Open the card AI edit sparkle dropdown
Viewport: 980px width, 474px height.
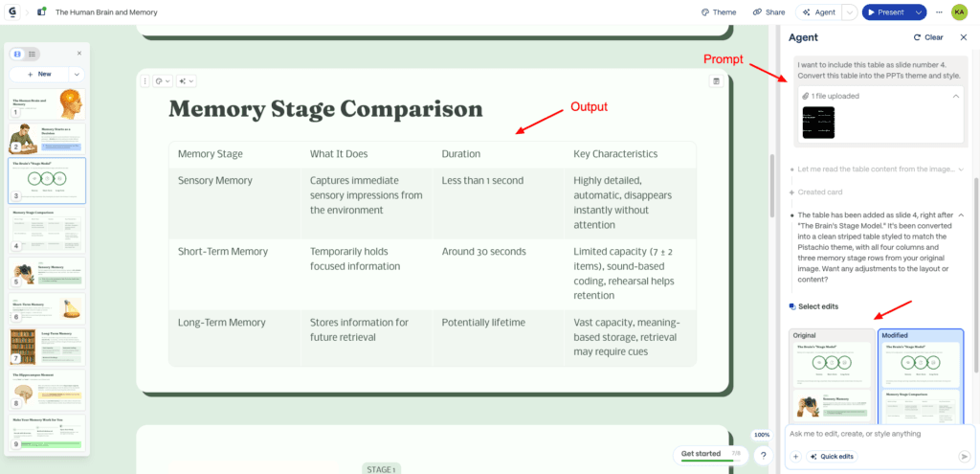187,80
